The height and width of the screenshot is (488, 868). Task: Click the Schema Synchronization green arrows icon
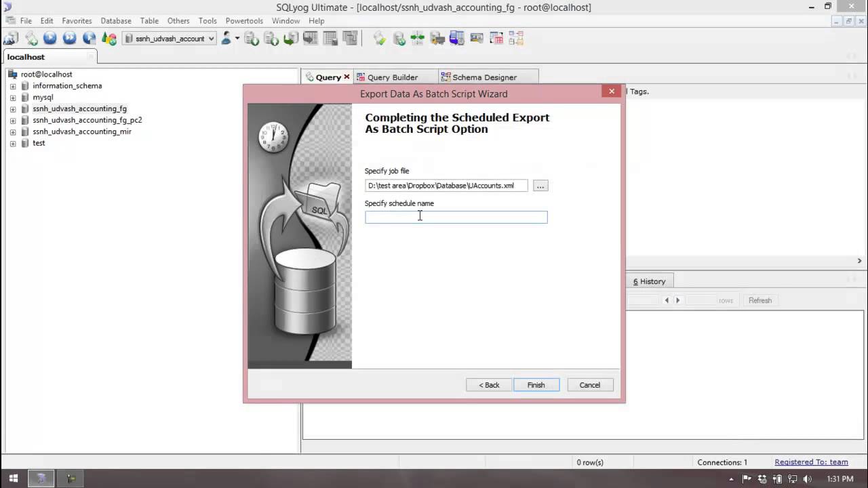coord(418,39)
